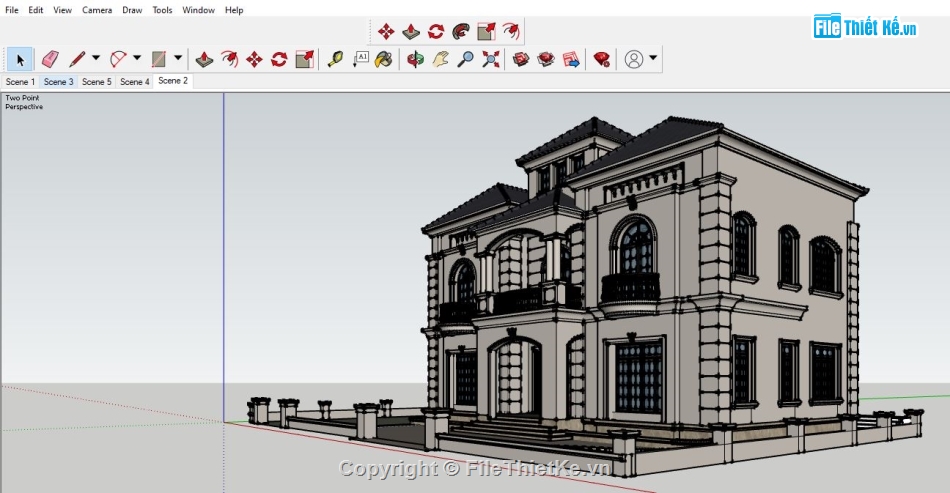950x493 pixels.
Task: Open the View menu
Action: pyautogui.click(x=62, y=10)
